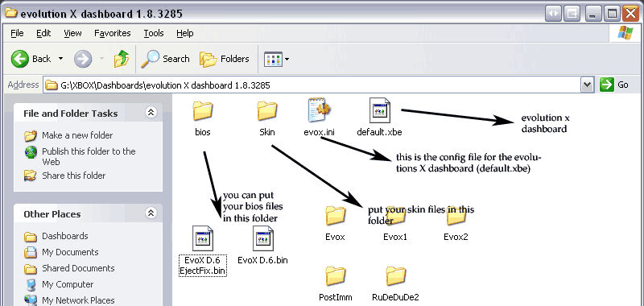Close the evolution X dashboard window
The height and width of the screenshot is (306, 644).
(x=631, y=14)
